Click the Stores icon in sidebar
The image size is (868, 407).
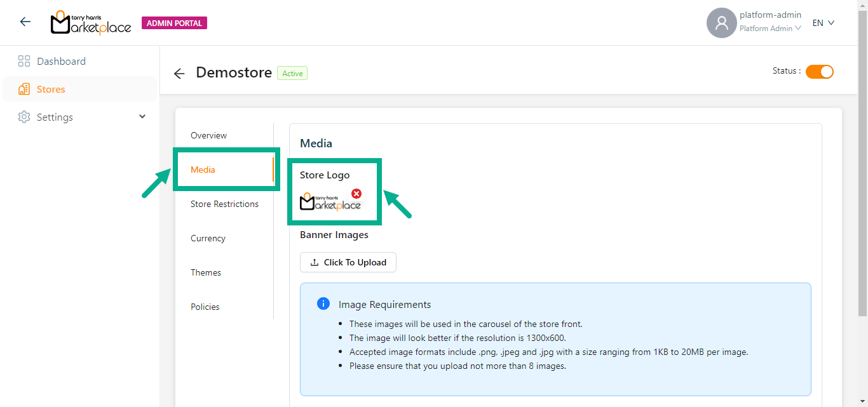[x=24, y=90]
